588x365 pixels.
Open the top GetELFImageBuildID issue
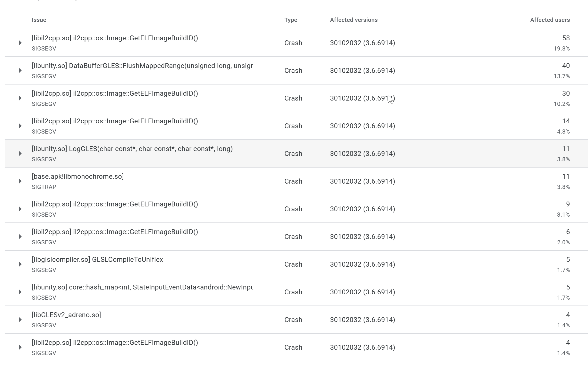pos(115,38)
